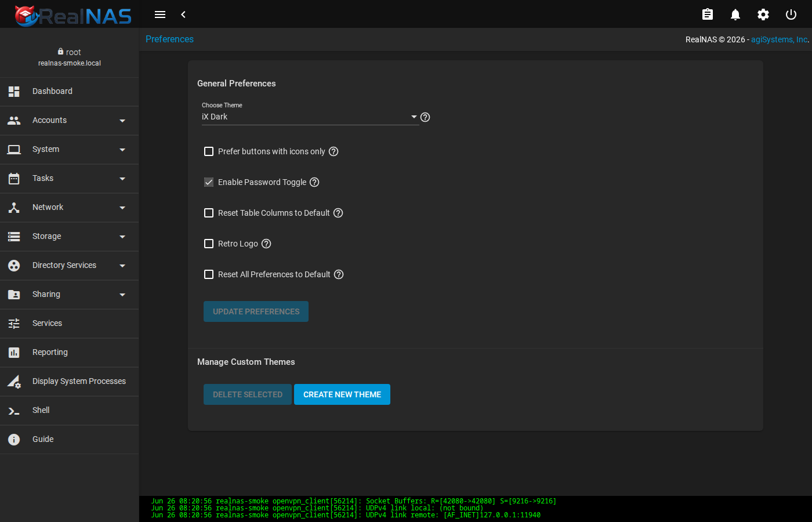
Task: Collapse sidebar with the left chevron
Action: (183, 14)
